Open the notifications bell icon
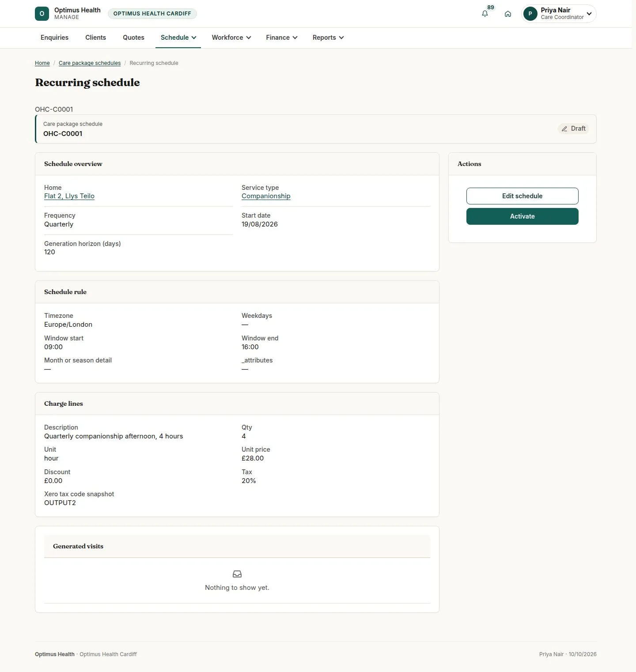The image size is (636, 672). pyautogui.click(x=485, y=14)
